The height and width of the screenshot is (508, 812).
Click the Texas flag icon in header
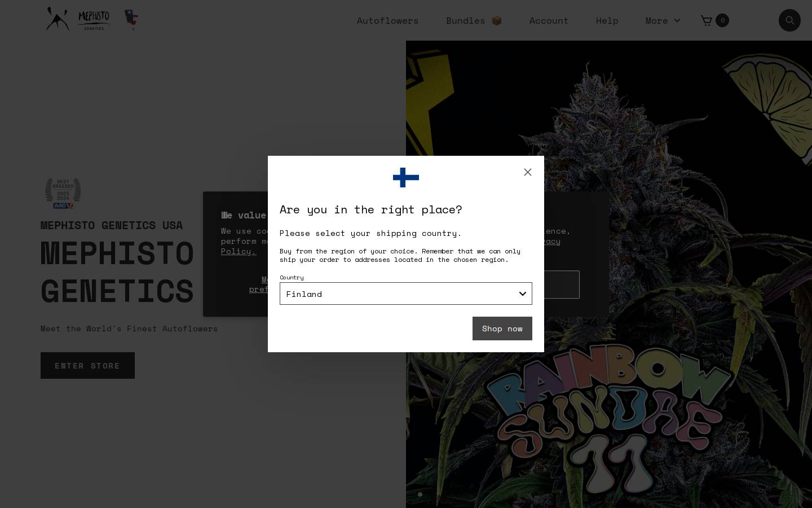coord(131,19)
